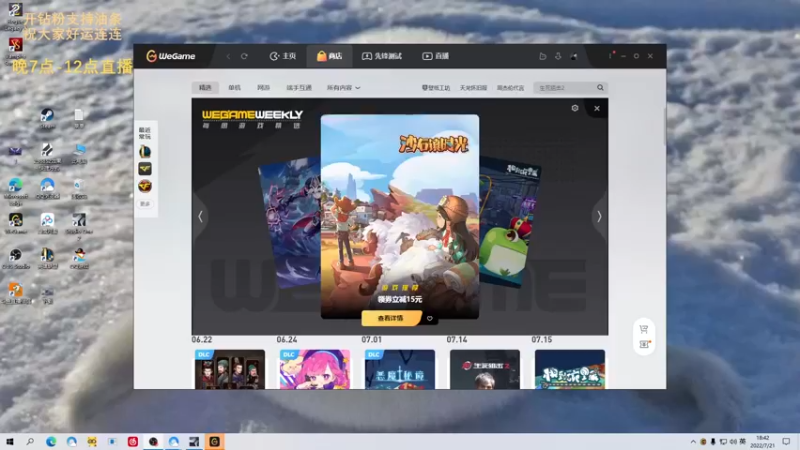The width and height of the screenshot is (800, 450).
Task: Open the third quick link after 天龙怀旧服
Action: [510, 88]
